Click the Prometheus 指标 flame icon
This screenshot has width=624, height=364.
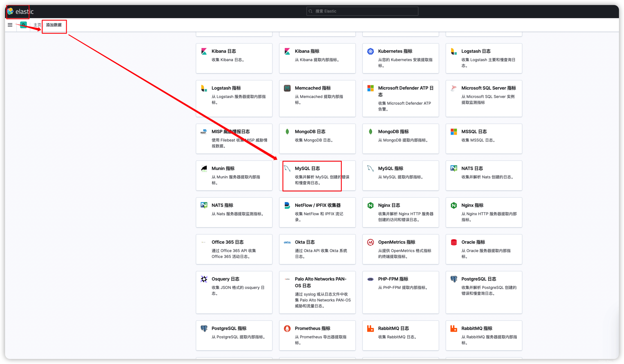point(287,328)
